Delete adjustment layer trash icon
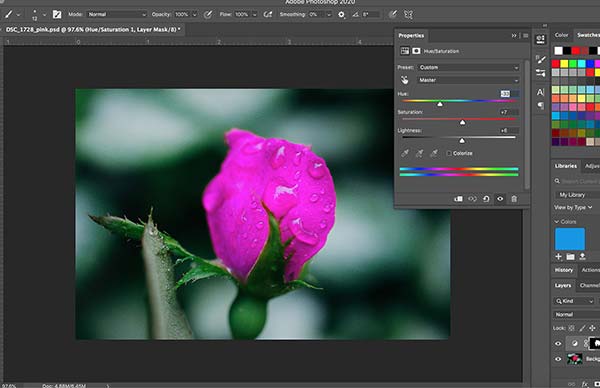Viewport: 600px width, 388px height. (x=514, y=199)
